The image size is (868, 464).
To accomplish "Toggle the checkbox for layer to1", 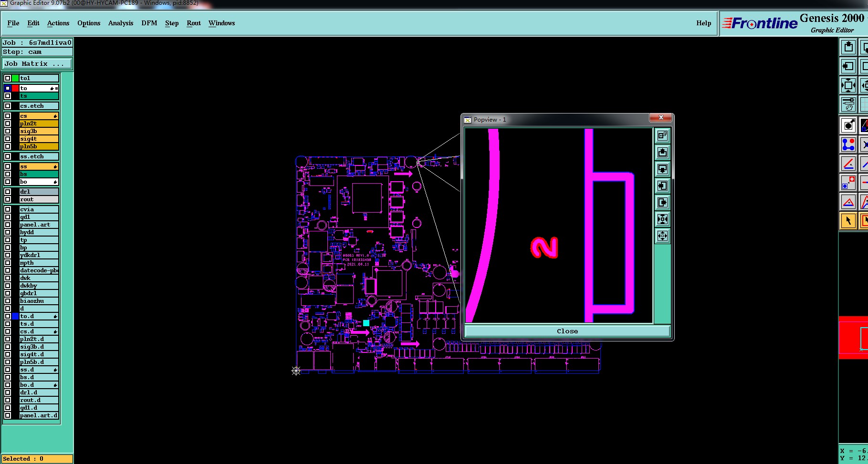I will [x=8, y=78].
